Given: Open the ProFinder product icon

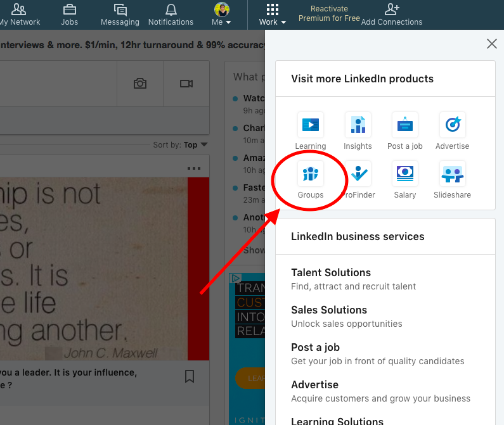Looking at the screenshot, I should tap(358, 174).
